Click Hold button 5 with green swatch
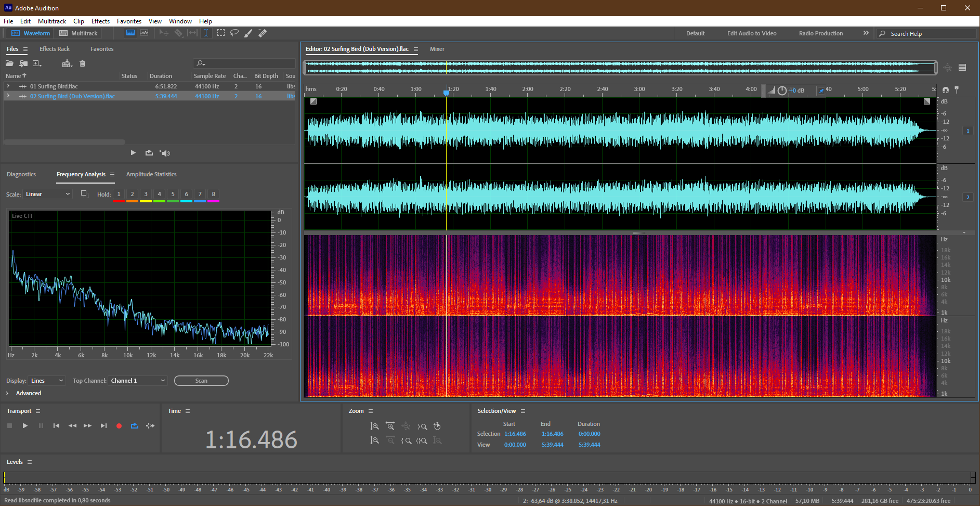The height and width of the screenshot is (506, 980). click(x=173, y=194)
